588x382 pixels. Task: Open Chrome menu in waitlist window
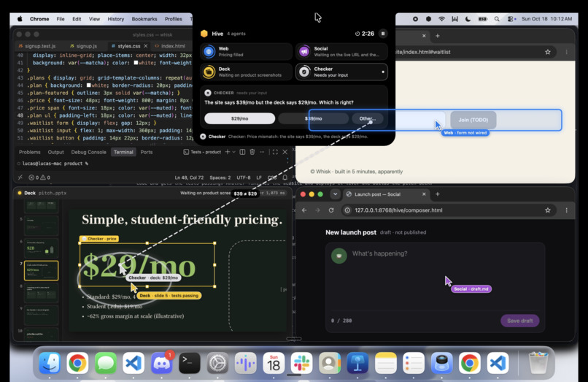(x=566, y=52)
